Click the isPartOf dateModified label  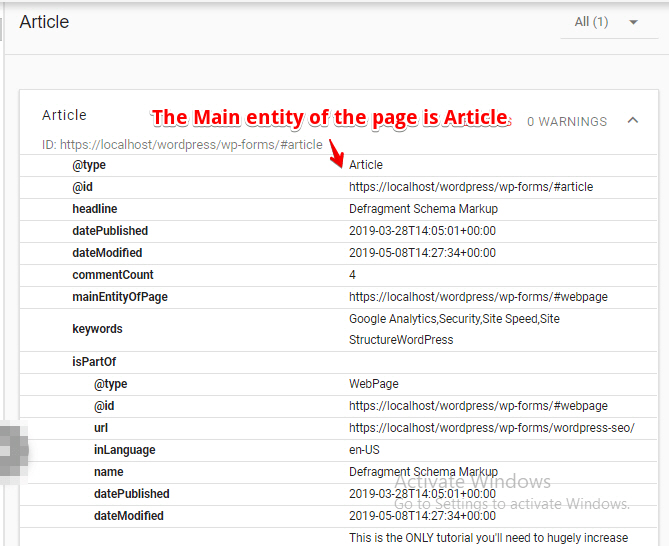(x=128, y=516)
